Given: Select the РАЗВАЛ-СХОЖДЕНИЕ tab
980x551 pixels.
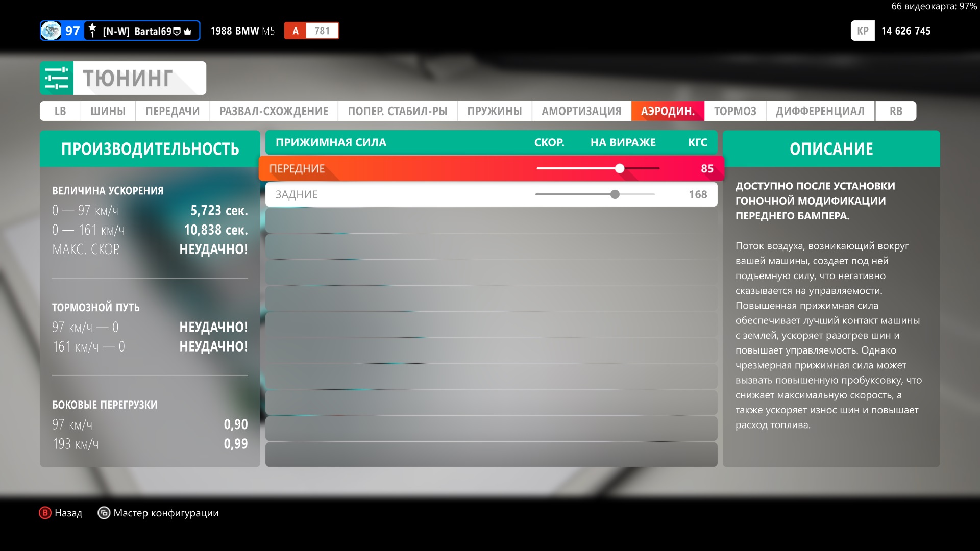Looking at the screenshot, I should pos(274,111).
